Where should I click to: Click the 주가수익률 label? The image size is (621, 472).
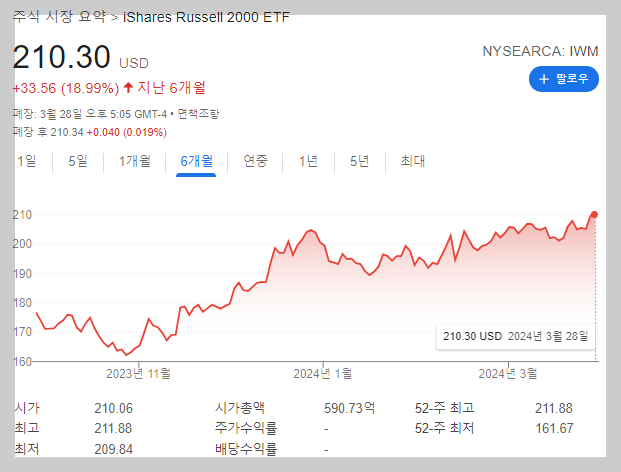(x=246, y=428)
